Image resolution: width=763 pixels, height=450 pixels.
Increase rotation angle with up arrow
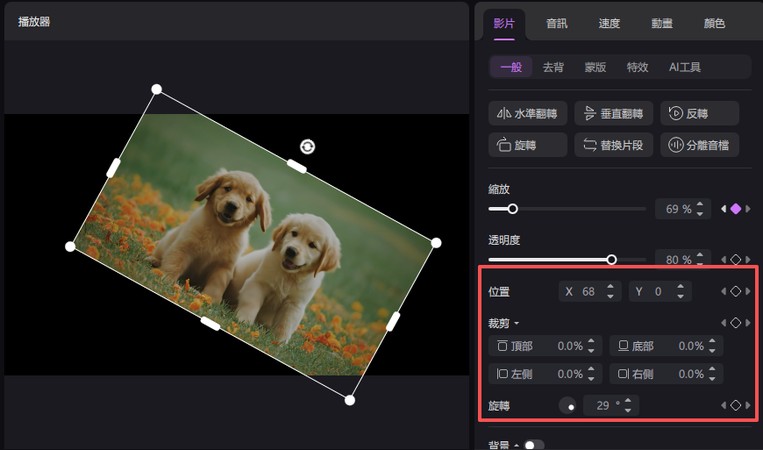(x=628, y=401)
